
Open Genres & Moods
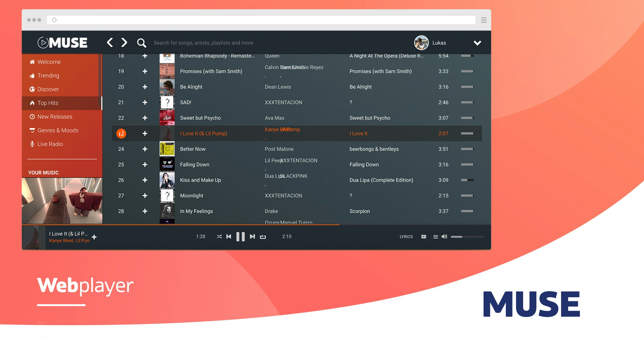coord(58,130)
